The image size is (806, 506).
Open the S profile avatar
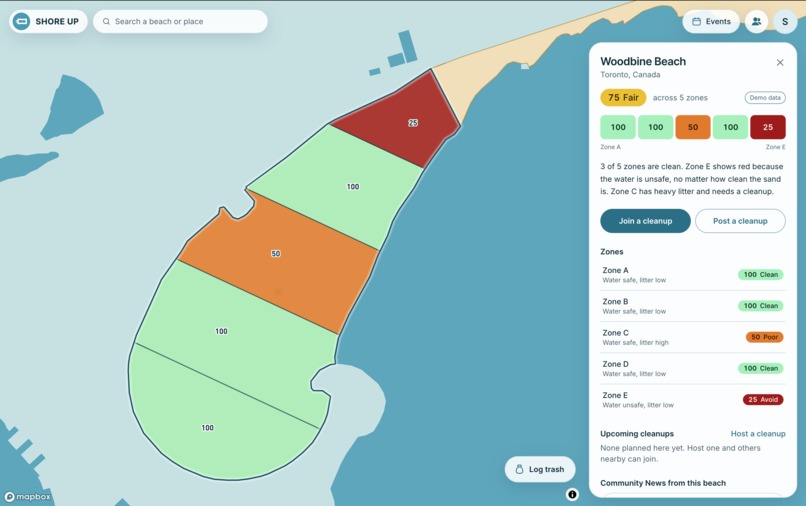pyautogui.click(x=785, y=22)
